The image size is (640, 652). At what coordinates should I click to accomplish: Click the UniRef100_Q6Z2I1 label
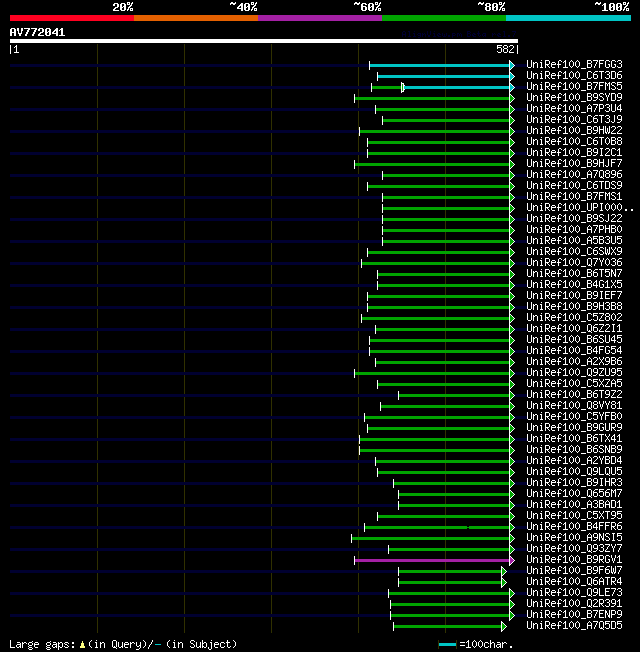[574, 329]
